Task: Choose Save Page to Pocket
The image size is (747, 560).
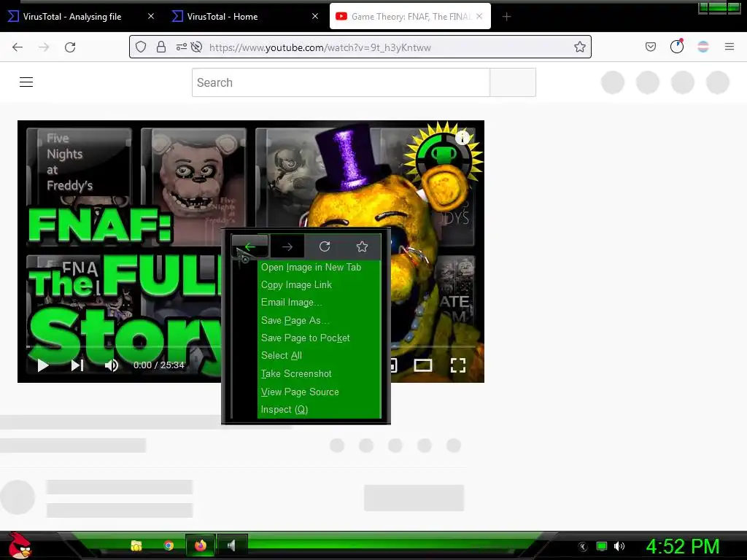Action: tap(305, 338)
